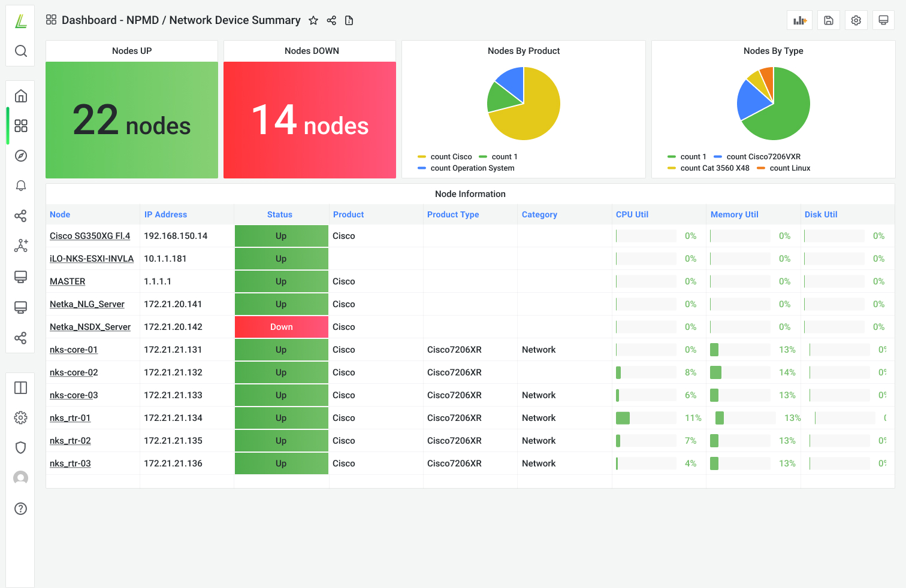Open the nks-core-01 node link
This screenshot has width=906, height=588.
coord(74,350)
